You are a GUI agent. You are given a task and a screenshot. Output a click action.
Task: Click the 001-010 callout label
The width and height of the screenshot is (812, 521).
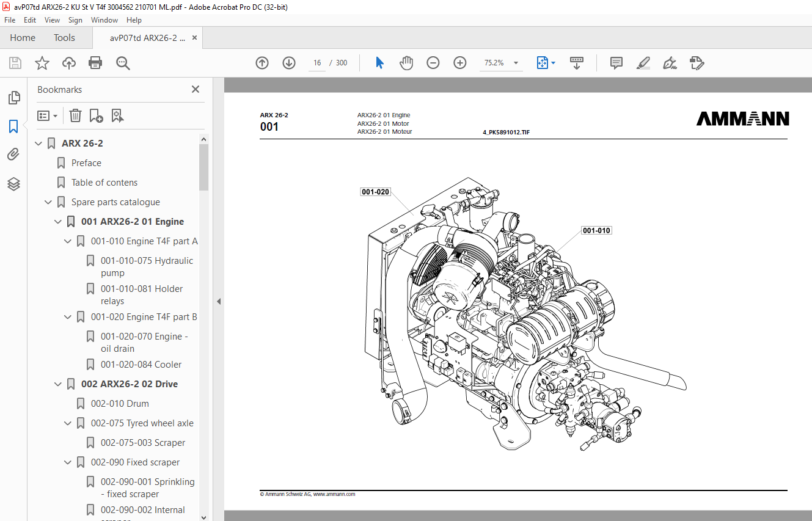coord(596,230)
